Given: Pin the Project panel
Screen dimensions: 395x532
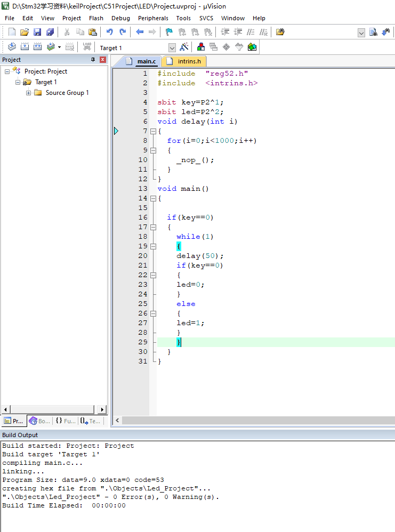Looking at the screenshot, I should pos(93,60).
